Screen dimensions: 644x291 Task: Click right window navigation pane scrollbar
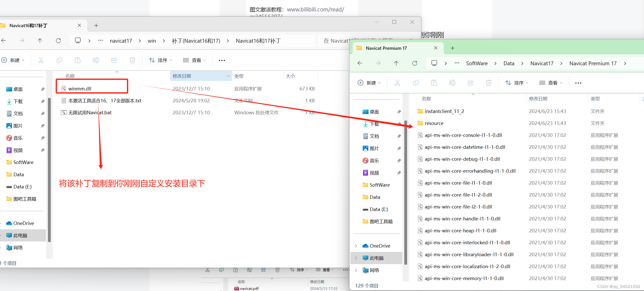[406, 192]
